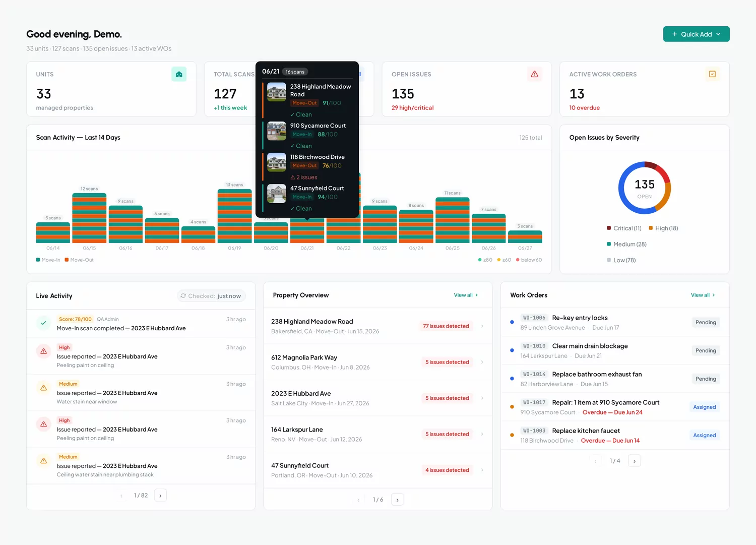
Task: Open work order WO-1010 Clear main drain blockage
Action: click(615, 350)
